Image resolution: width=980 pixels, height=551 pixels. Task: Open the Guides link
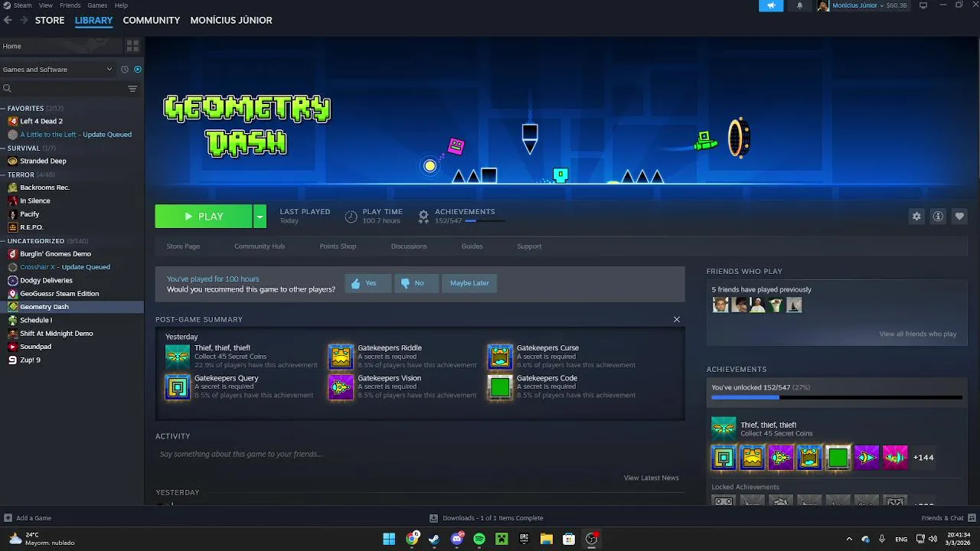pos(472,246)
